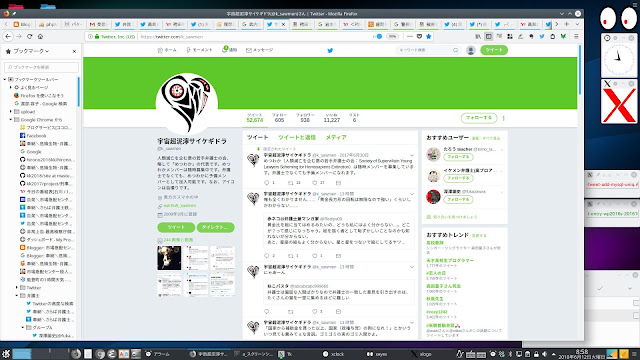Viewport: 640px width, 360px height.
Task: Switch to the Gmail browser tab
Action: tap(98, 24)
